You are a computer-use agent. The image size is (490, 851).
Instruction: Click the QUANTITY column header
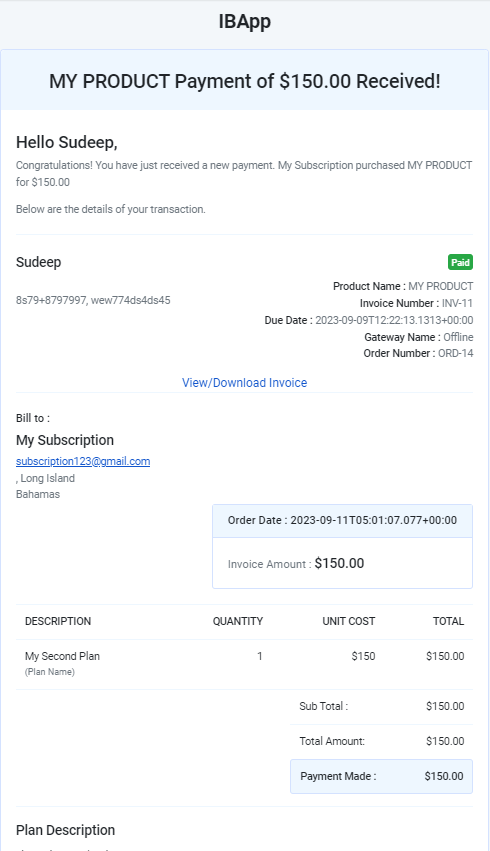coord(238,621)
